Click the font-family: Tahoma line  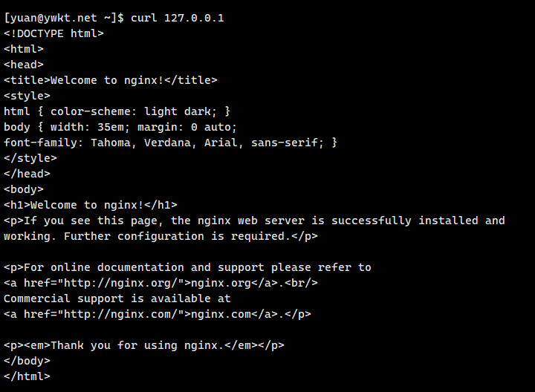(171, 142)
